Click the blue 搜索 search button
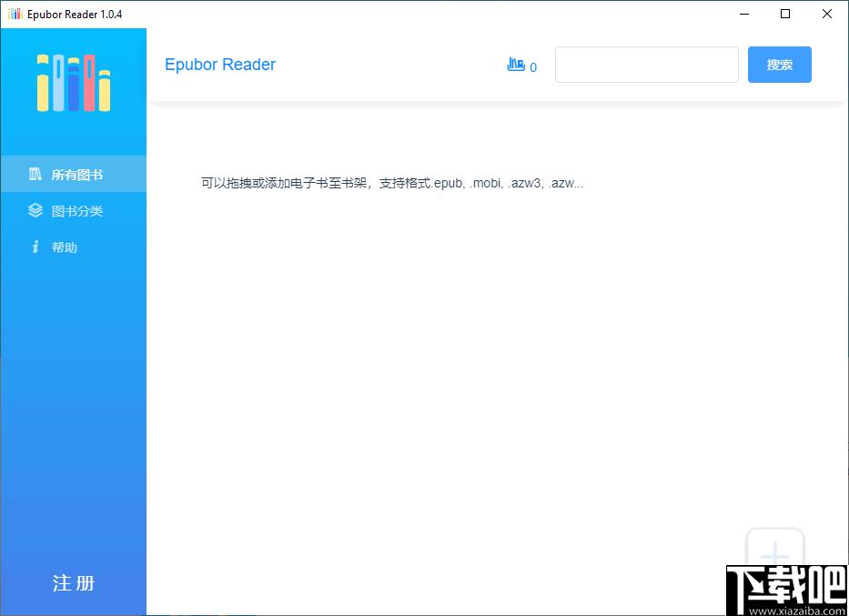Image resolution: width=849 pixels, height=616 pixels. 779,65
